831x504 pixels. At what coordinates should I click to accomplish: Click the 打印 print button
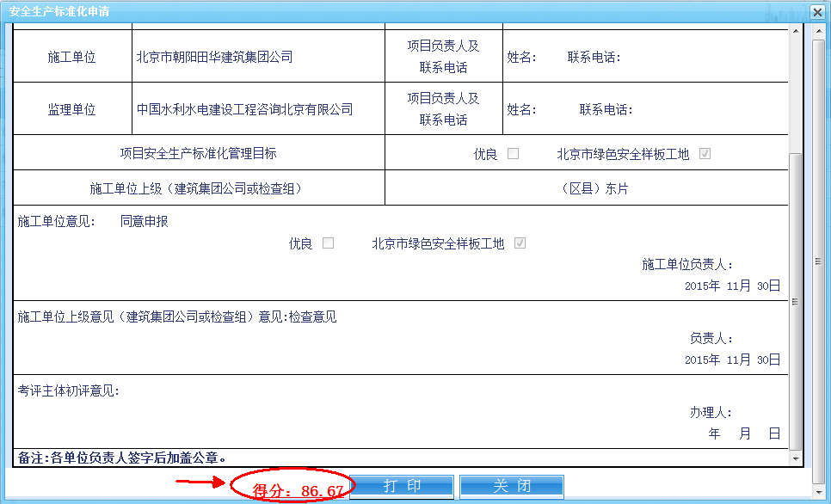coord(402,486)
